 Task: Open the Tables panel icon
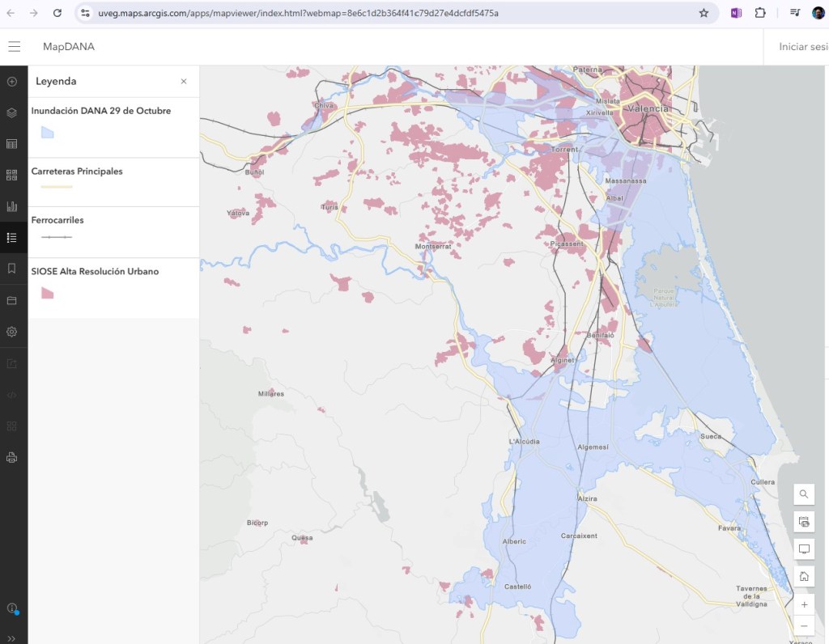(12, 144)
